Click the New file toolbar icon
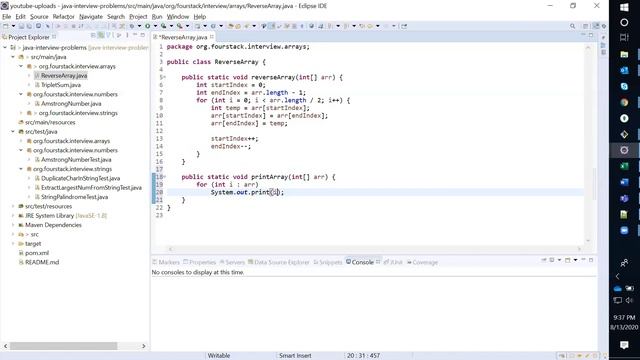This screenshot has width=640, height=360. tap(6, 26)
